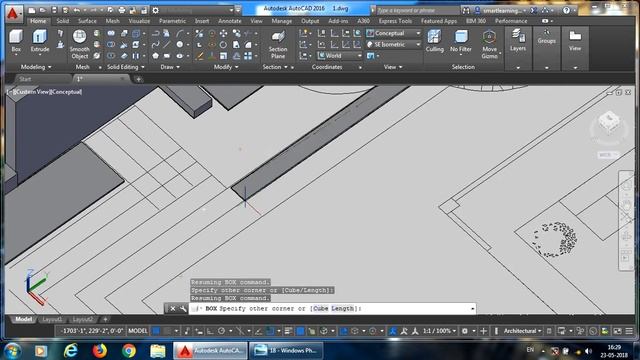Click the Line tool in Draw panel
The image size is (640, 360).
pyautogui.click(x=167, y=44)
